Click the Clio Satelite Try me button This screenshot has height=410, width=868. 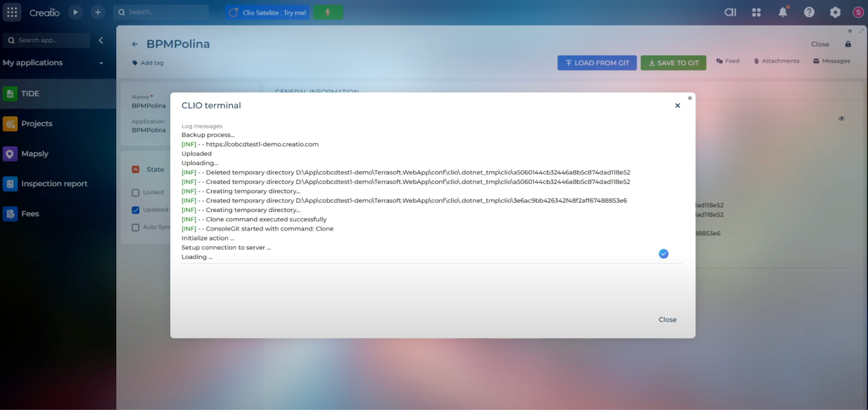[x=267, y=12]
